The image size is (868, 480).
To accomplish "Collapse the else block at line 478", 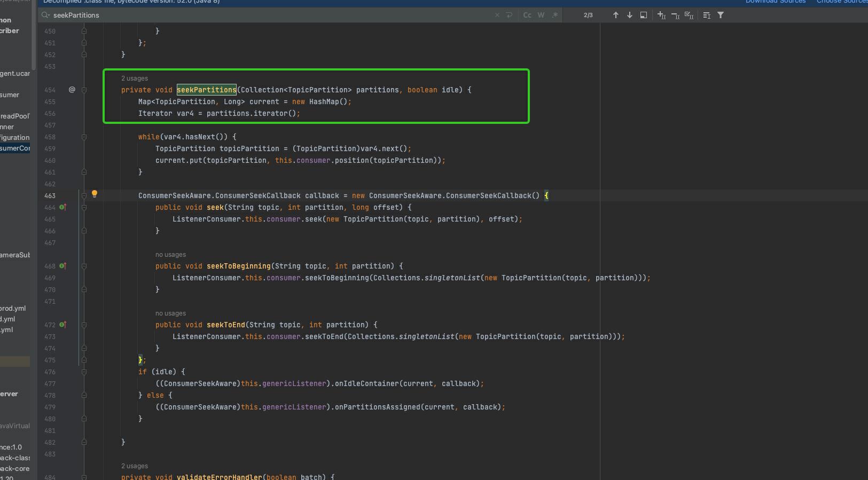I will tap(84, 395).
